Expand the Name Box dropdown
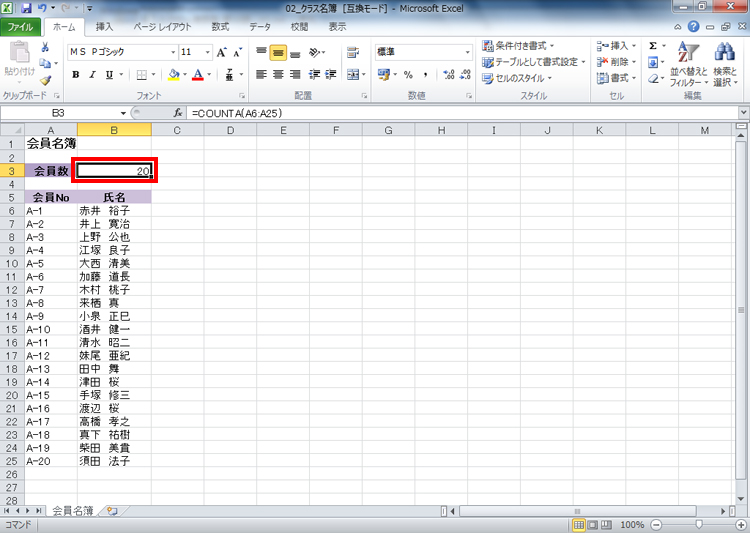 pos(123,113)
